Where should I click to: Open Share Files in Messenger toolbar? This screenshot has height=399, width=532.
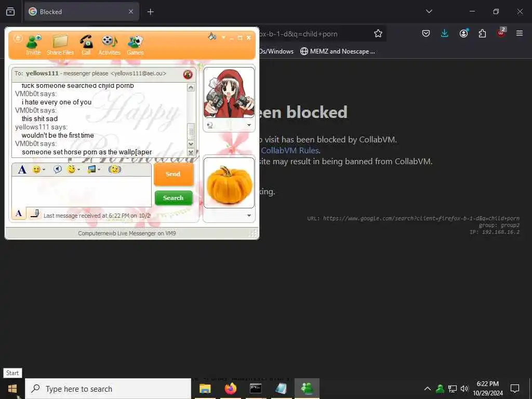coord(60,45)
